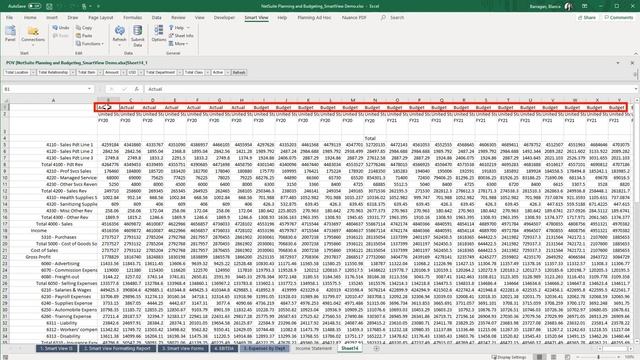Expand the Total Item POV dropdown
This screenshot has width=640, height=360.
tap(100, 72)
